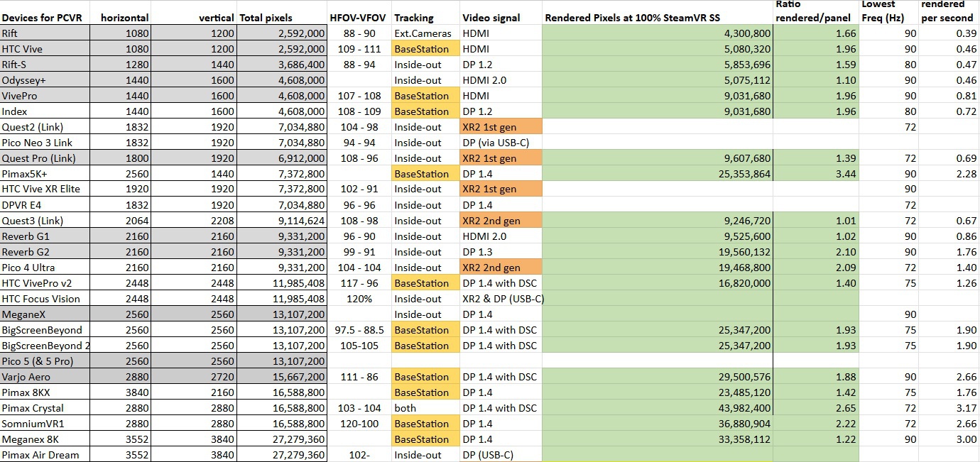Click the "43,982,400" rendered pixels cell
The image size is (980, 462).
(656, 408)
